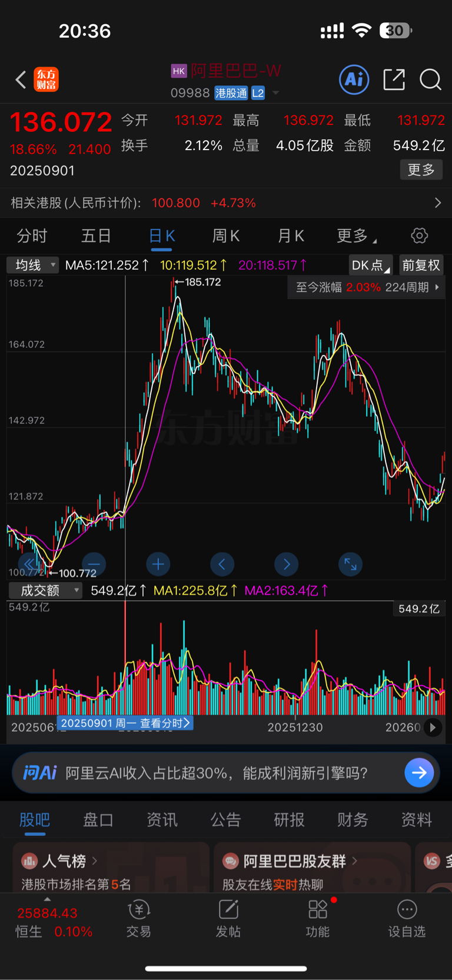Tap the 问Ai blue send arrow

pos(419,773)
